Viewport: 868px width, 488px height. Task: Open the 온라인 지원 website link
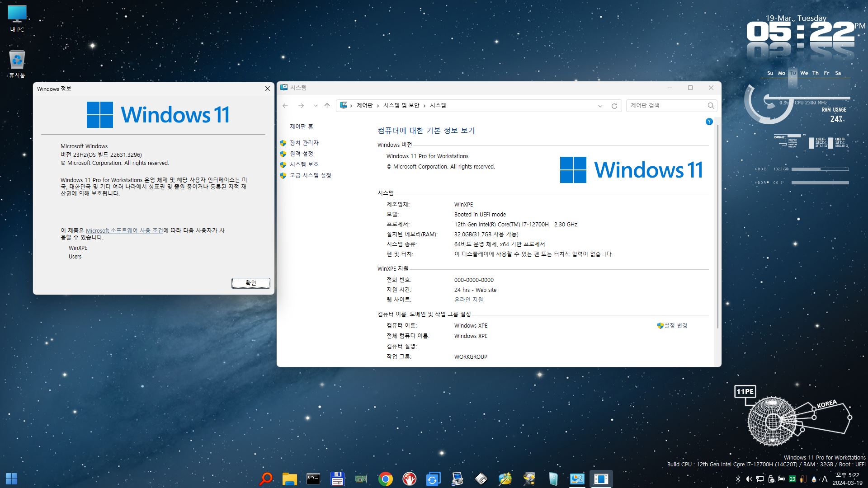(x=468, y=300)
